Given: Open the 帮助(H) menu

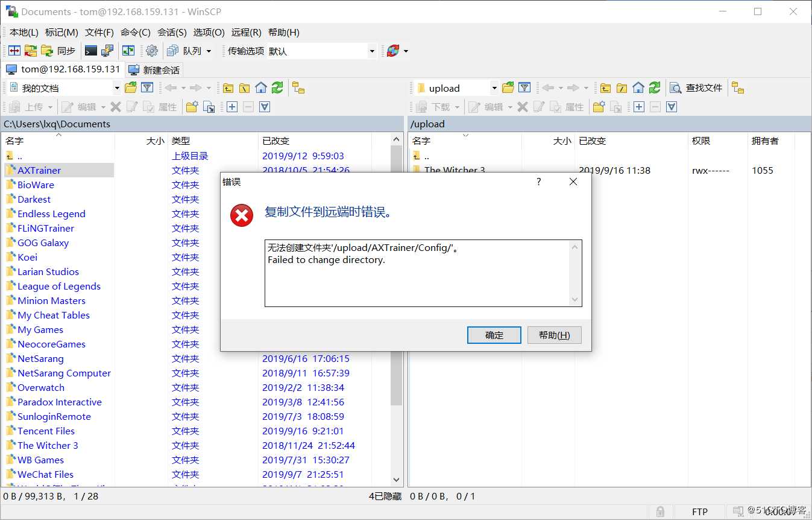Looking at the screenshot, I should point(284,33).
